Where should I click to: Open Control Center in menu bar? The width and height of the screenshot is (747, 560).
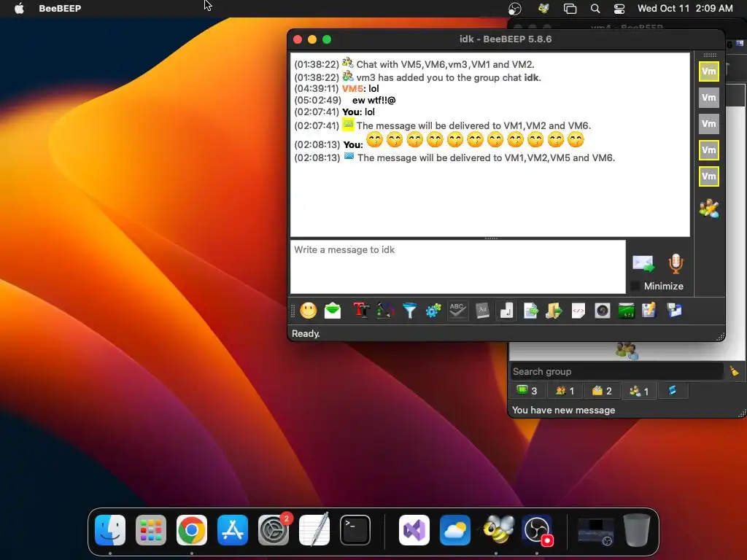coord(619,9)
